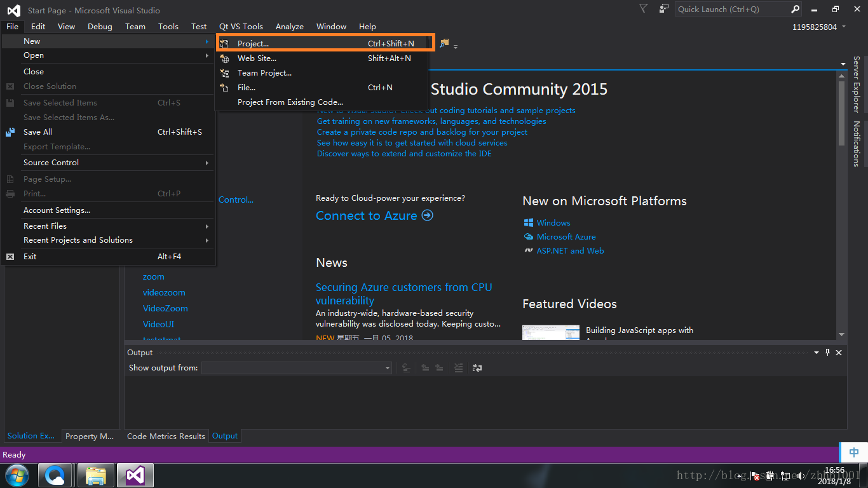Click the notifications filter flag icon
This screenshot has height=488, width=868.
(x=644, y=9)
